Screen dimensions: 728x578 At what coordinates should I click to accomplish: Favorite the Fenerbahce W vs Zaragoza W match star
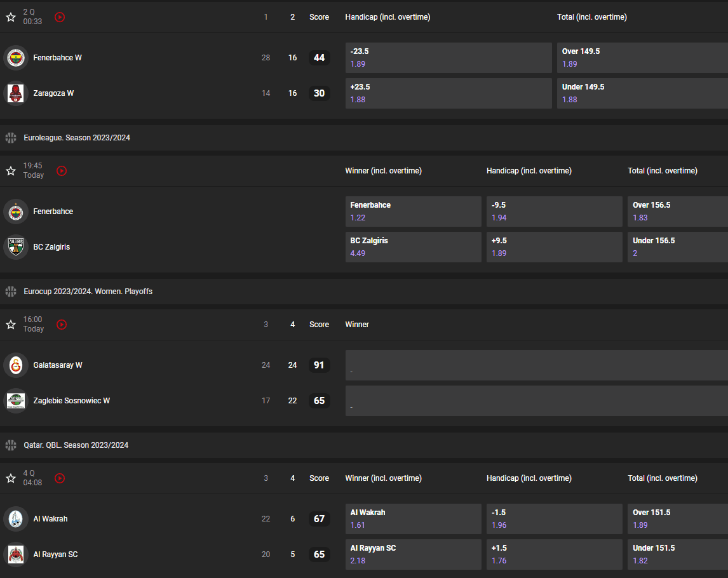point(11,17)
